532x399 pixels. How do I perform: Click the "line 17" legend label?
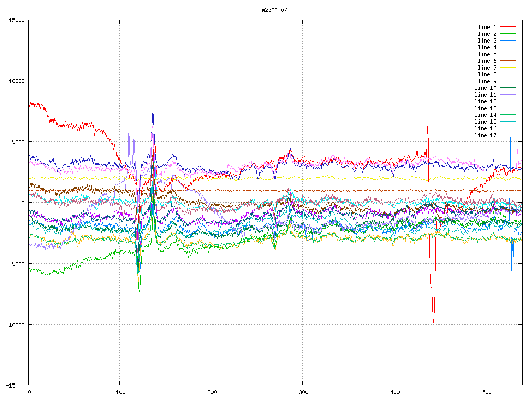point(485,135)
